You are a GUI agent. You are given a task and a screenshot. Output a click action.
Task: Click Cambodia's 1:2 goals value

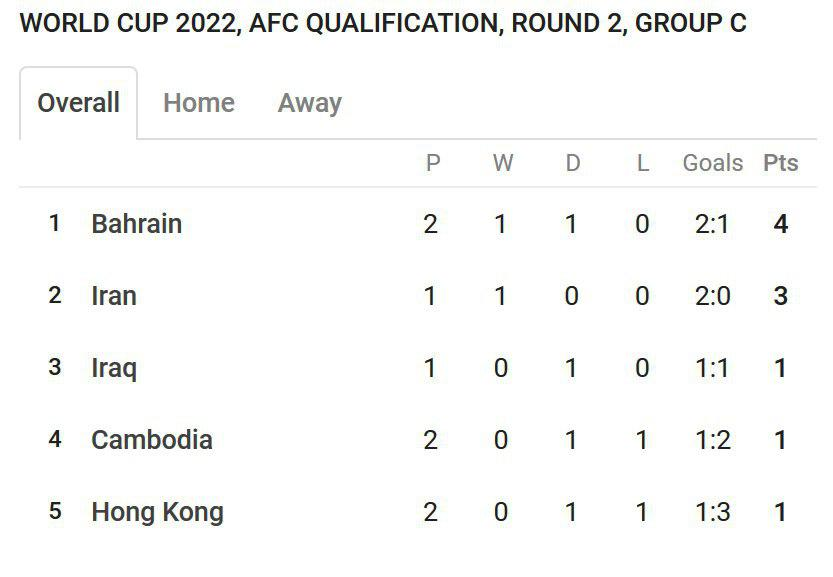[712, 440]
